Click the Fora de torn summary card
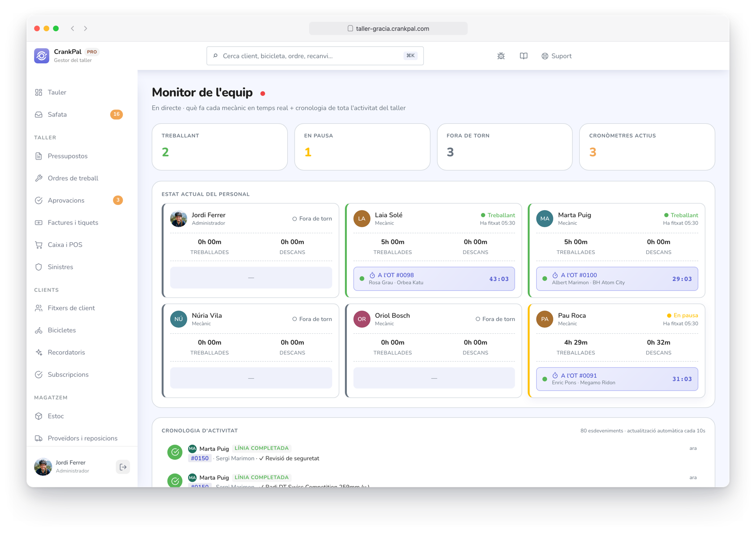 [505, 147]
